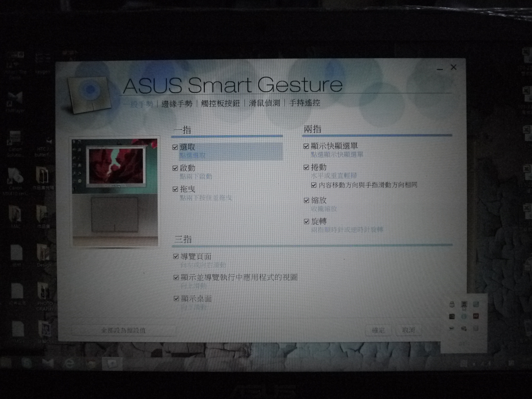532x399 pixels.
Task: Open Internet Explorer from taskbar
Action: click(x=70, y=363)
